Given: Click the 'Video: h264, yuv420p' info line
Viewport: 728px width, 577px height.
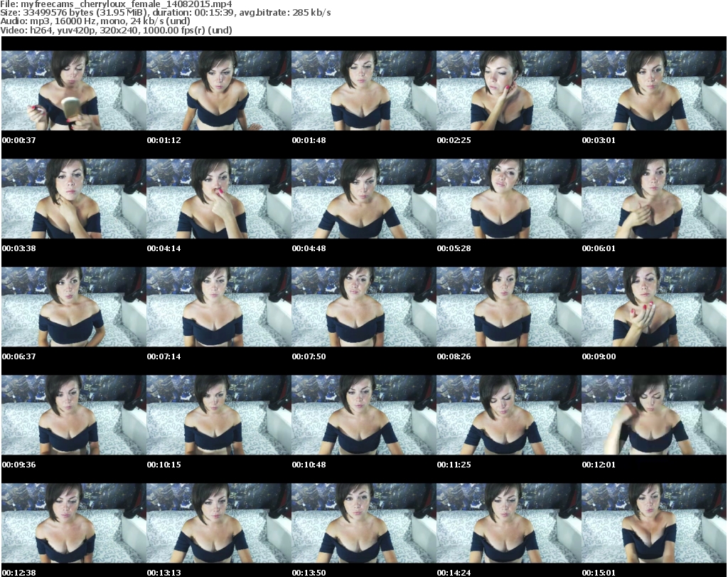Looking at the screenshot, I should pyautogui.click(x=116, y=30).
